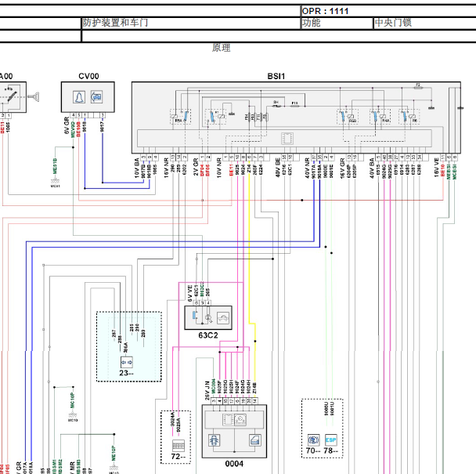476x474 pixels.
Task: Click the ground symbol under ME31B
Action: pos(56,183)
